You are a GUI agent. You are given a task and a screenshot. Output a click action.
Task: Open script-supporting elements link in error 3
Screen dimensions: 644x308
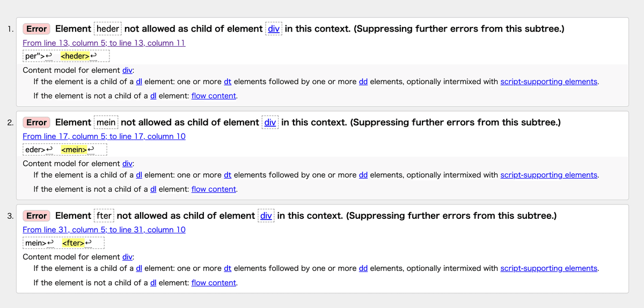click(548, 268)
